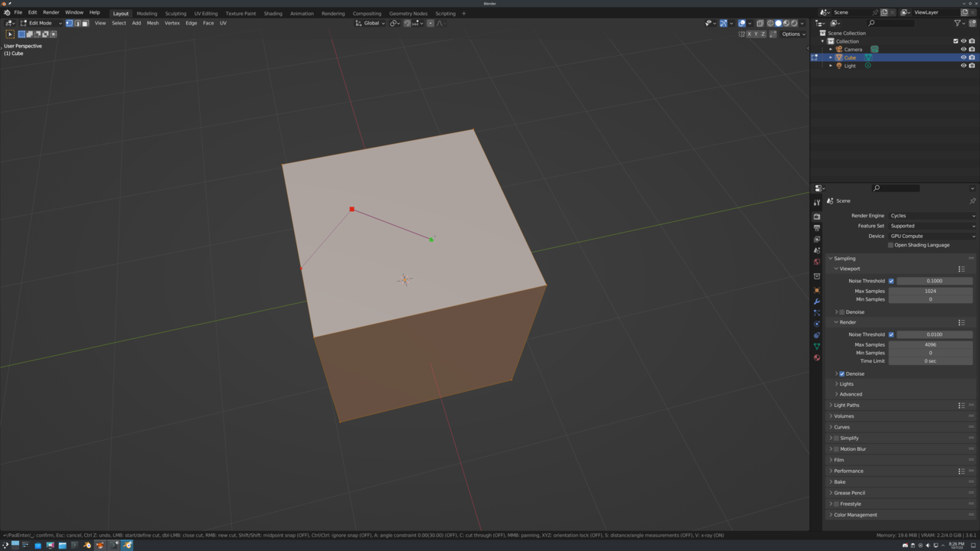Open the File menu
Screen dimensions: 980x551
pos(18,13)
